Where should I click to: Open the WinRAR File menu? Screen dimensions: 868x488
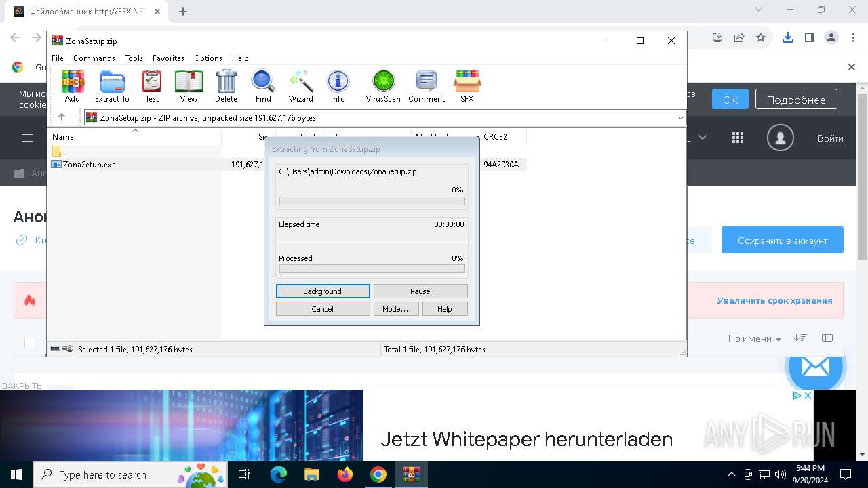pos(58,58)
